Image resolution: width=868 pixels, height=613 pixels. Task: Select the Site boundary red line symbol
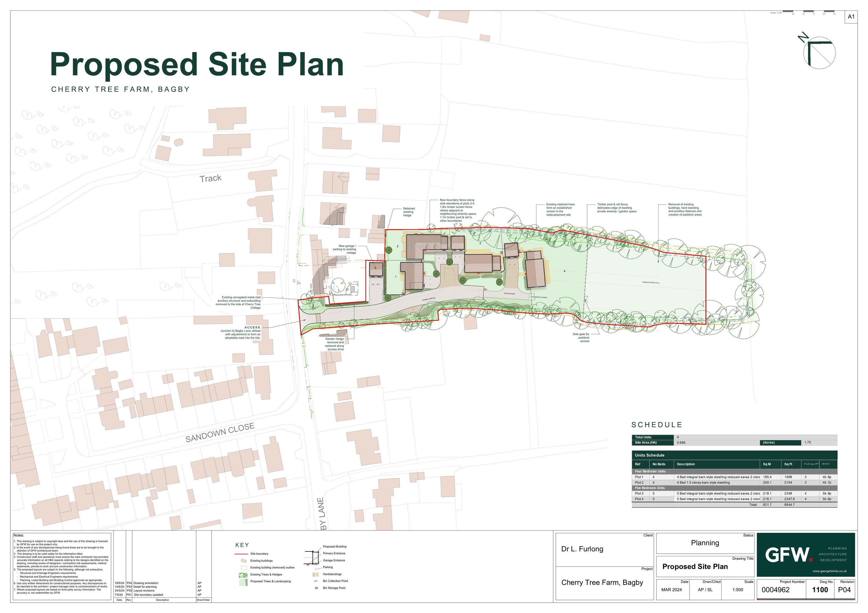coord(241,554)
